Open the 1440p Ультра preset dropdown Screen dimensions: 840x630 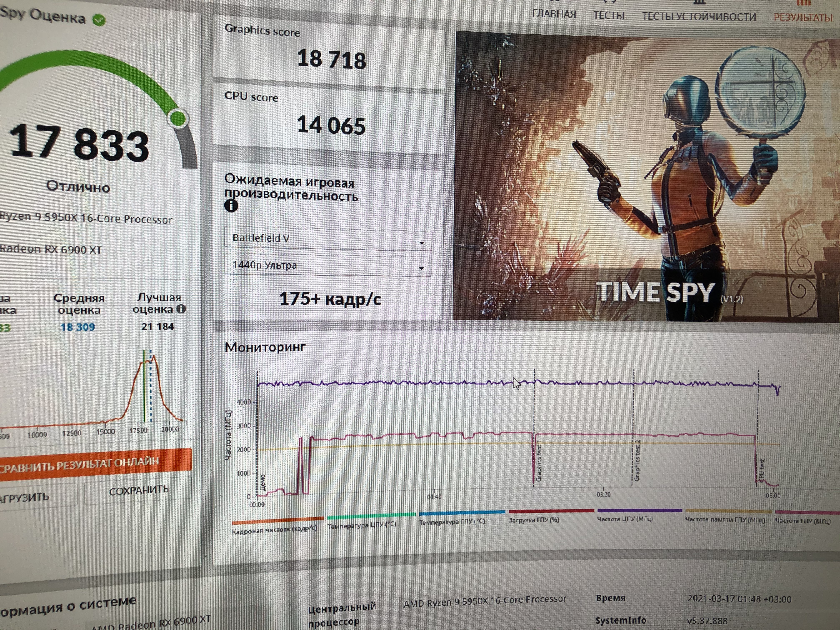pyautogui.click(x=327, y=265)
